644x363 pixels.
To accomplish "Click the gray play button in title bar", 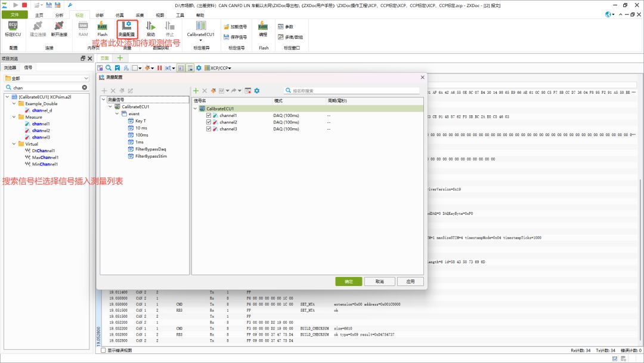I will pyautogui.click(x=16, y=5).
